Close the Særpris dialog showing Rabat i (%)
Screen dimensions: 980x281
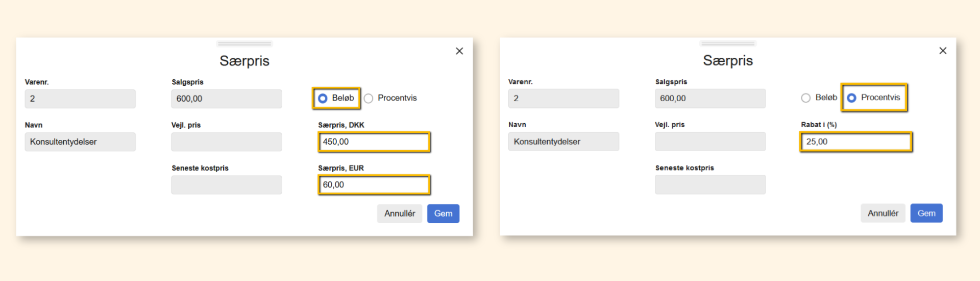[x=943, y=51]
